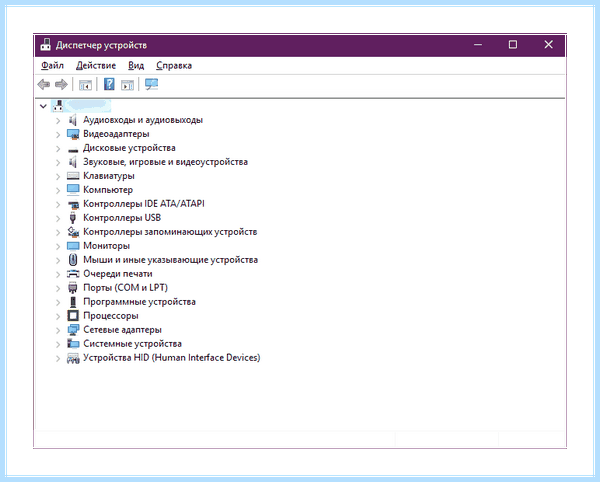Click the mouse icon beside Мыши и иные указывающие устройства
Viewport: 600px width, 482px height.
(x=73, y=260)
